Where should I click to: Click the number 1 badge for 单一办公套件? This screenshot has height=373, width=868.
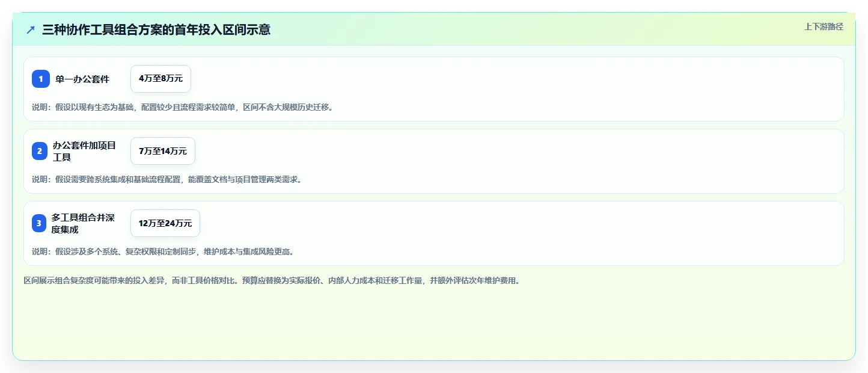(x=41, y=79)
